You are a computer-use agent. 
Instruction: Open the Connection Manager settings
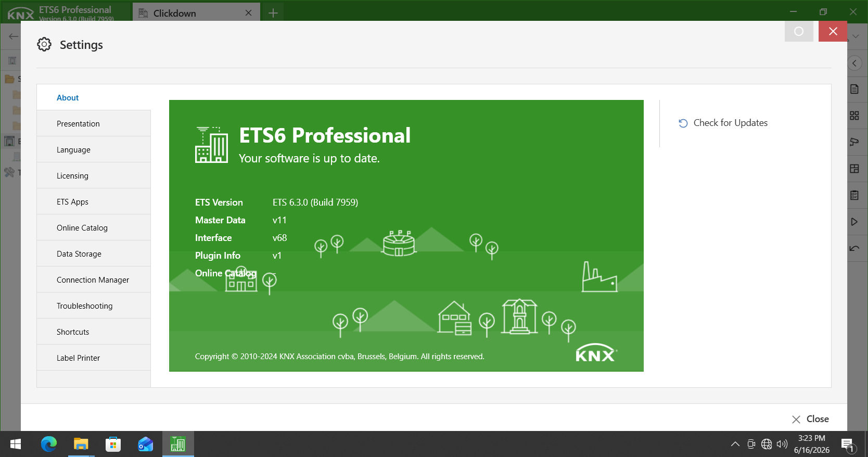pos(94,280)
